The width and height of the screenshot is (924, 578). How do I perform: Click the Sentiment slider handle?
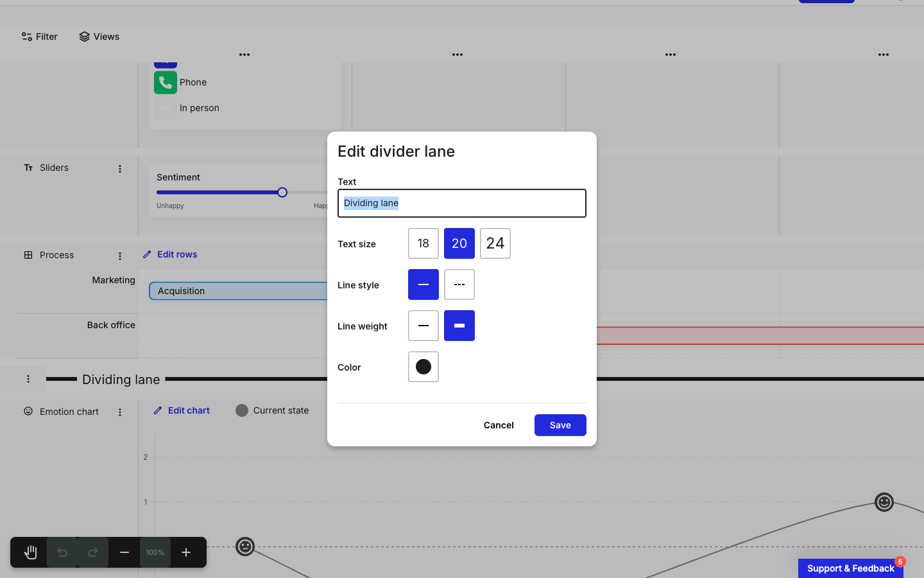[x=282, y=193]
